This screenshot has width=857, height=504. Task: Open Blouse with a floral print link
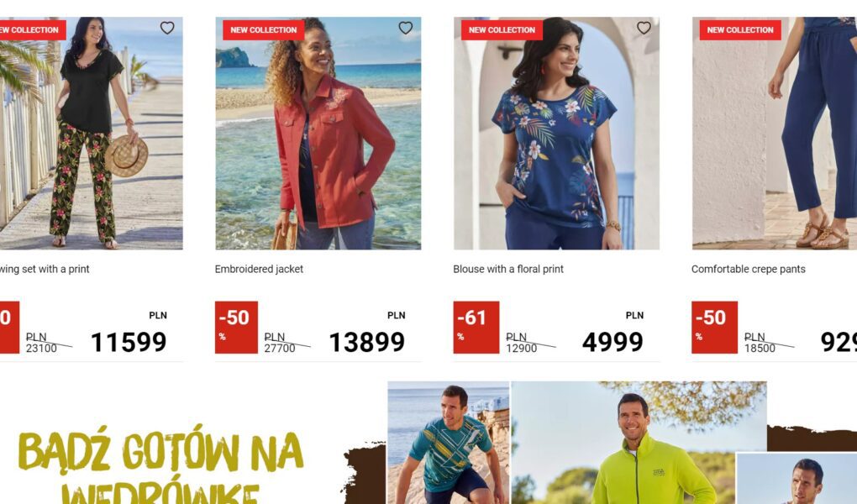click(x=508, y=269)
